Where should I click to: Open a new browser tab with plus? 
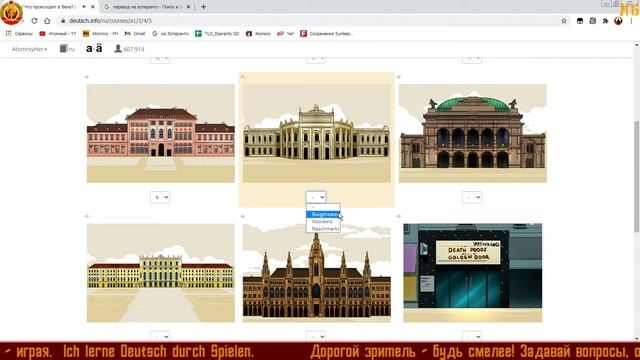tap(203, 7)
